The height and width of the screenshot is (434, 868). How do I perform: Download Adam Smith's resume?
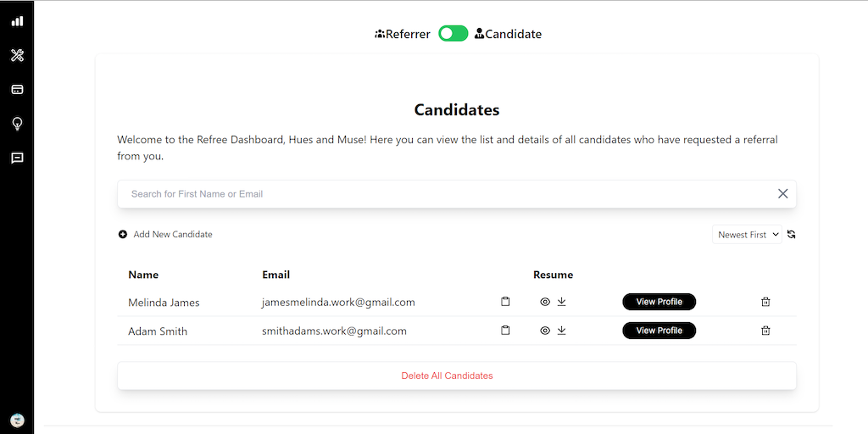click(561, 331)
